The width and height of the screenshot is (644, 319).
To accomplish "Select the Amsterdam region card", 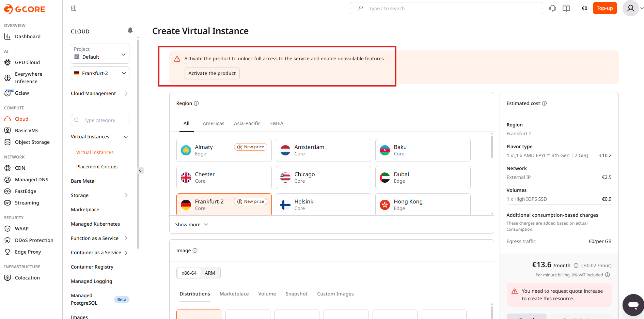I will (323, 150).
